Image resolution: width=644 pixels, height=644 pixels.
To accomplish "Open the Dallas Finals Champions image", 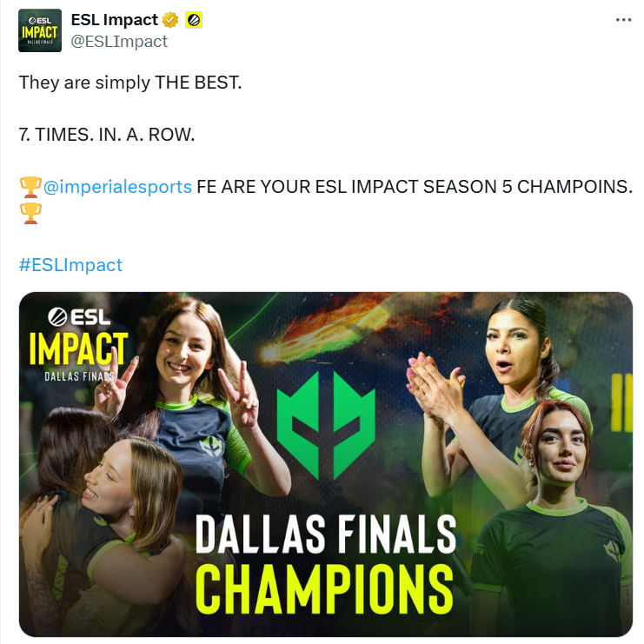I will 326,464.
